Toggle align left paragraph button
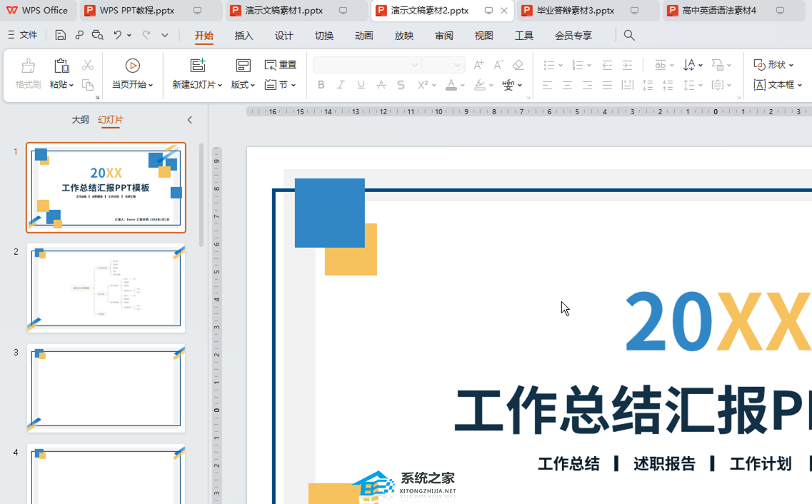The image size is (812, 504). point(547,85)
